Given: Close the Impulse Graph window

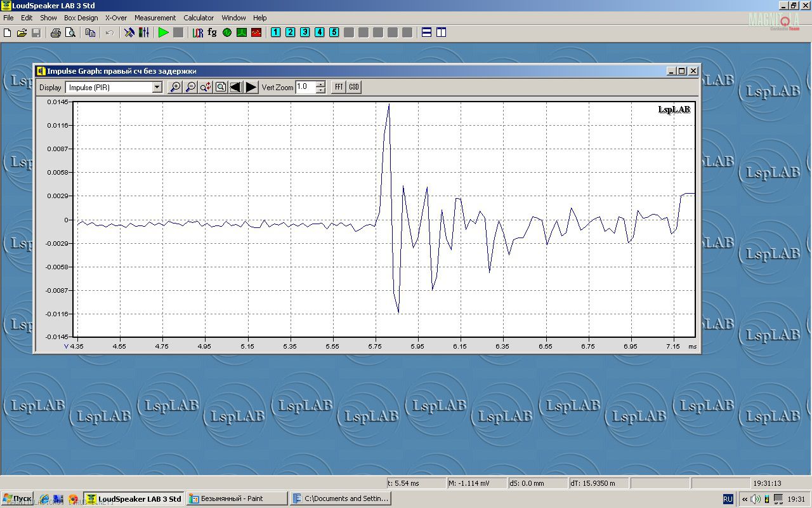Looking at the screenshot, I should tap(693, 71).
